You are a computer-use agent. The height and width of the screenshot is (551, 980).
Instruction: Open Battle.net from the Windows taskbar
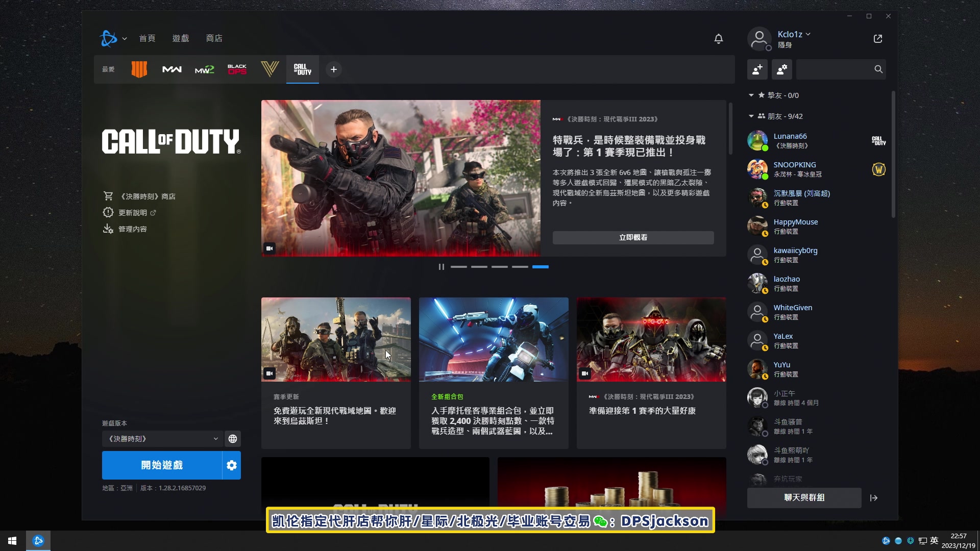click(38, 541)
